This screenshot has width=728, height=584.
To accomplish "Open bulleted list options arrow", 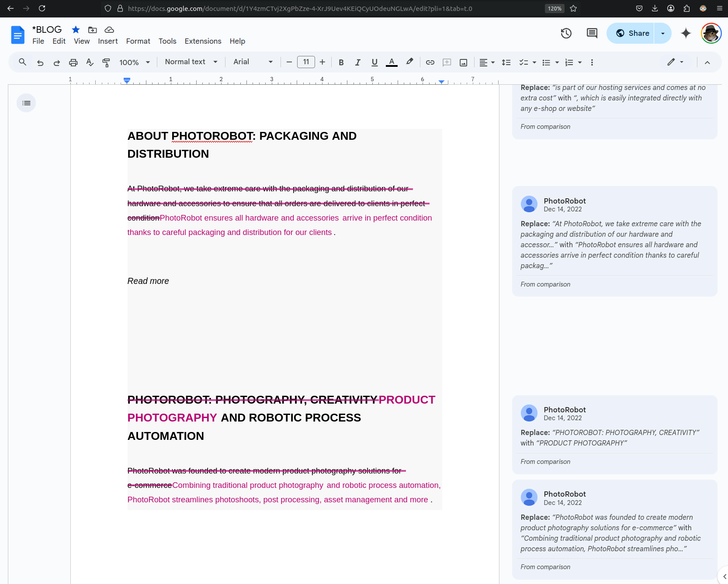I will pos(557,62).
